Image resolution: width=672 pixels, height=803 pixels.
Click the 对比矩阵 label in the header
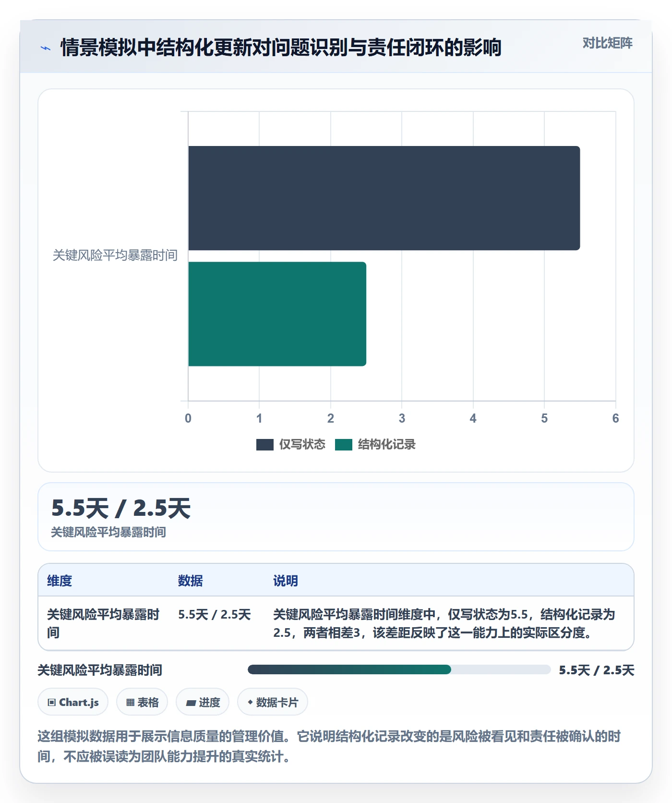[x=607, y=43]
